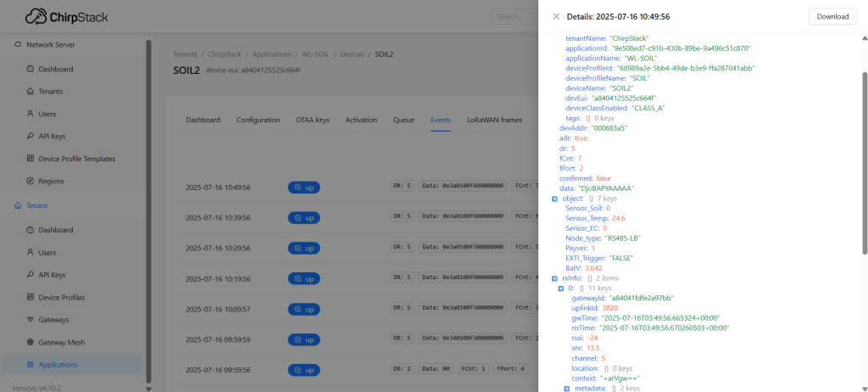This screenshot has width=868, height=392.
Task: Open the Configuration tab
Action: (258, 120)
